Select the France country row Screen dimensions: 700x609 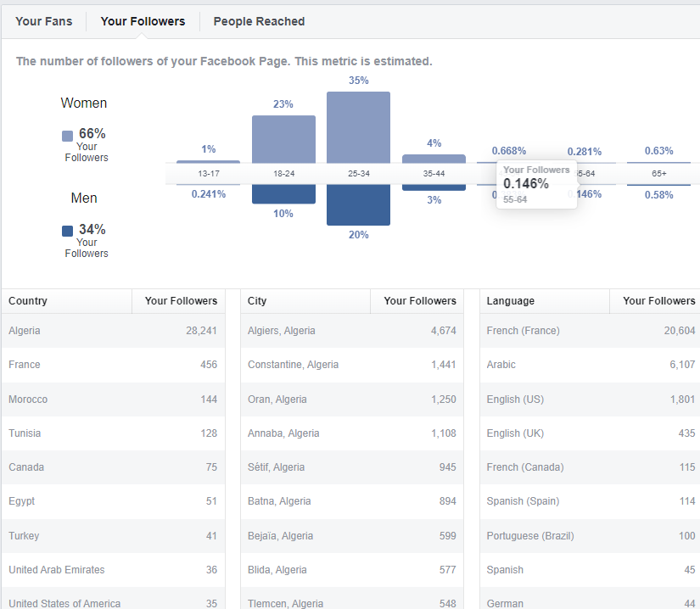click(x=113, y=365)
